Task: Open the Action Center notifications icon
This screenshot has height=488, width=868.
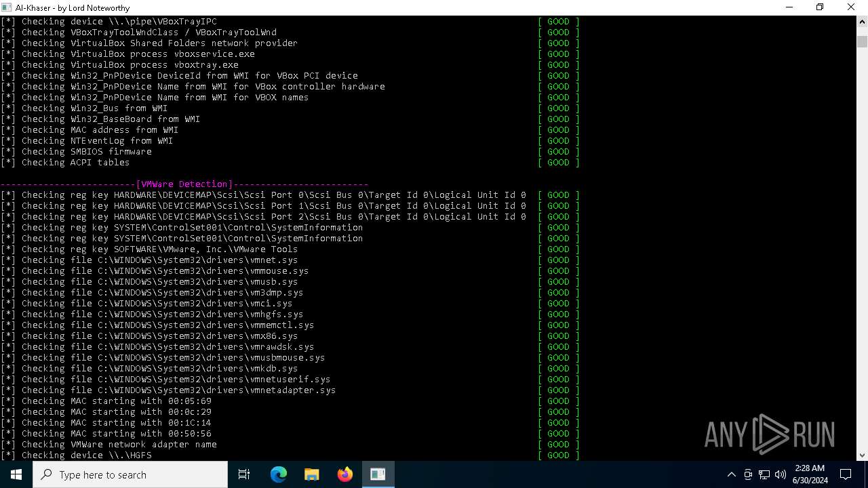Action: click(x=846, y=474)
